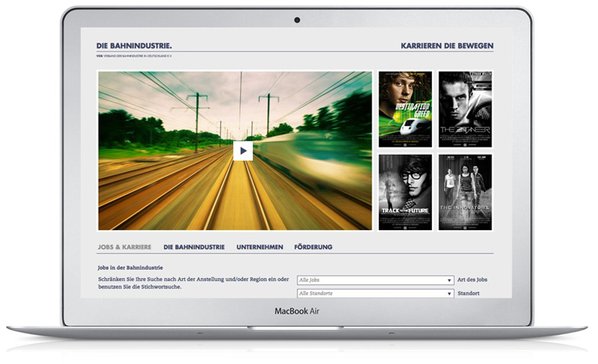This screenshot has width=598, height=364.
Task: Click the Alle Jobs dropdown arrow
Action: click(449, 280)
